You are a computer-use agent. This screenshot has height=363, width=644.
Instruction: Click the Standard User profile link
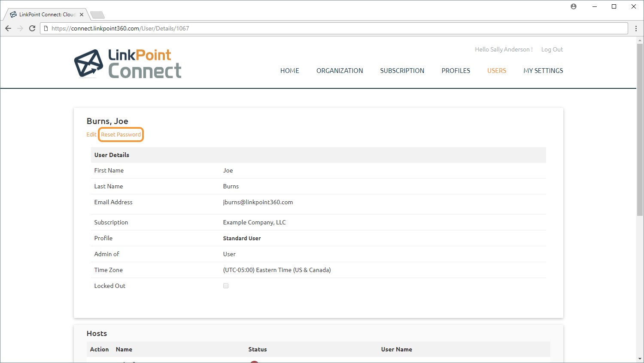[x=242, y=238]
